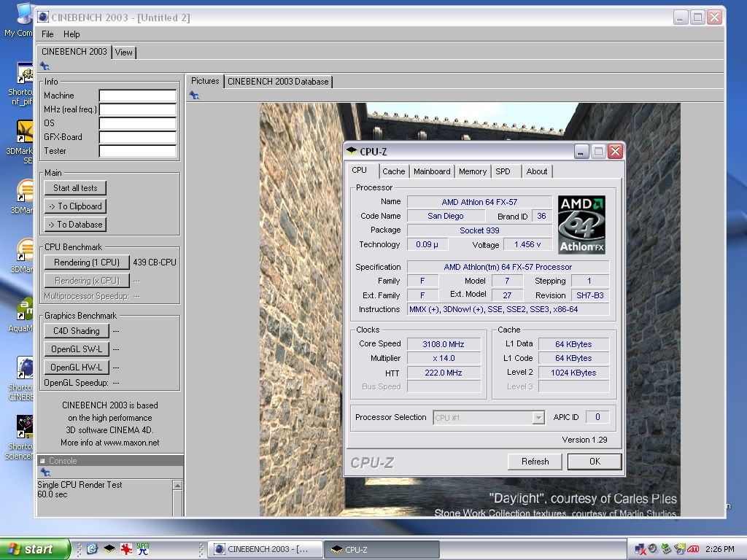Image resolution: width=747 pixels, height=560 pixels.
Task: Open the SPD tab in CPU-Z
Action: pos(503,171)
